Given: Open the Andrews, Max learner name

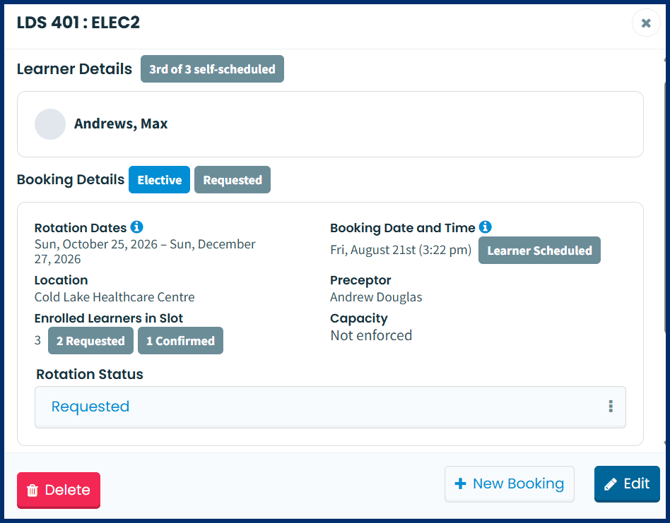Looking at the screenshot, I should click(x=121, y=124).
